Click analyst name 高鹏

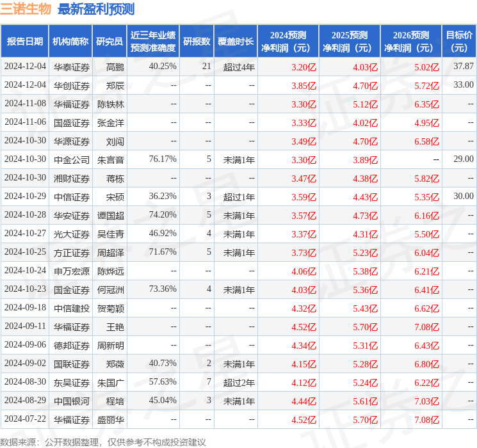tap(115, 67)
